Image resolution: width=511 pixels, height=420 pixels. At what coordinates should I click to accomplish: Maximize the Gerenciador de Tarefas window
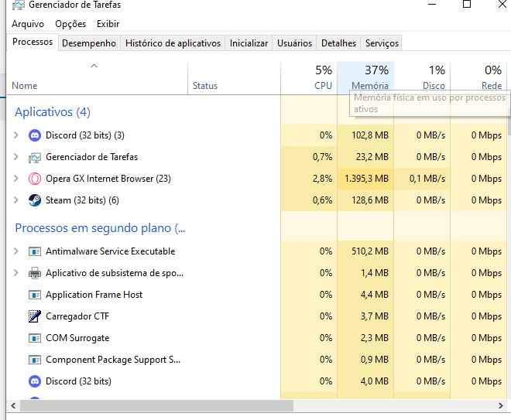coord(467,4)
